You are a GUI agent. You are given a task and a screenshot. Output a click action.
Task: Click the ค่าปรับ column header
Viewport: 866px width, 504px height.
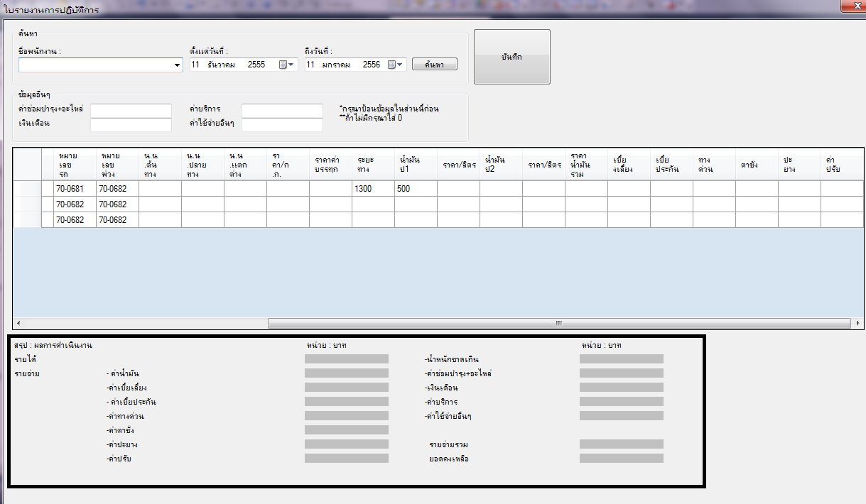pos(842,164)
